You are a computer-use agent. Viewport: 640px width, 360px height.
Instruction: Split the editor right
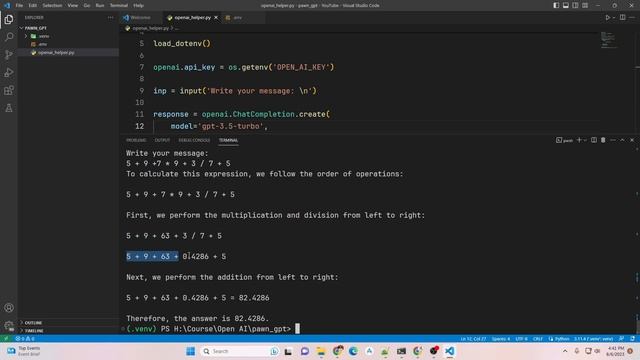click(622, 18)
